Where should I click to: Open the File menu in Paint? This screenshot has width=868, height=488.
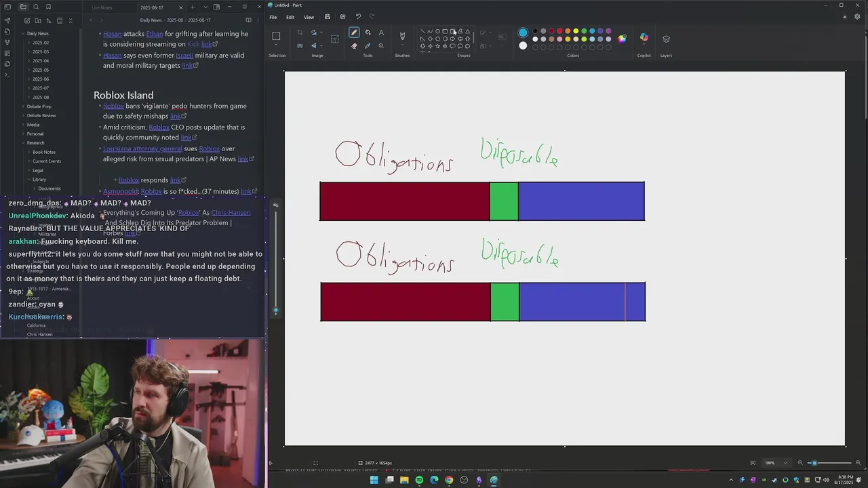(x=273, y=17)
